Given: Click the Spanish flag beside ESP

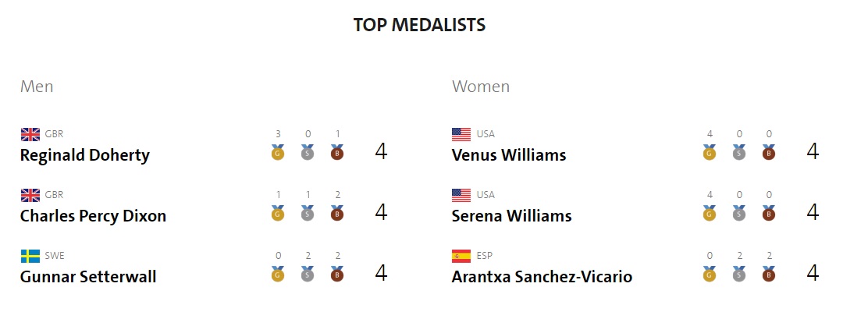Looking at the screenshot, I should click(461, 256).
